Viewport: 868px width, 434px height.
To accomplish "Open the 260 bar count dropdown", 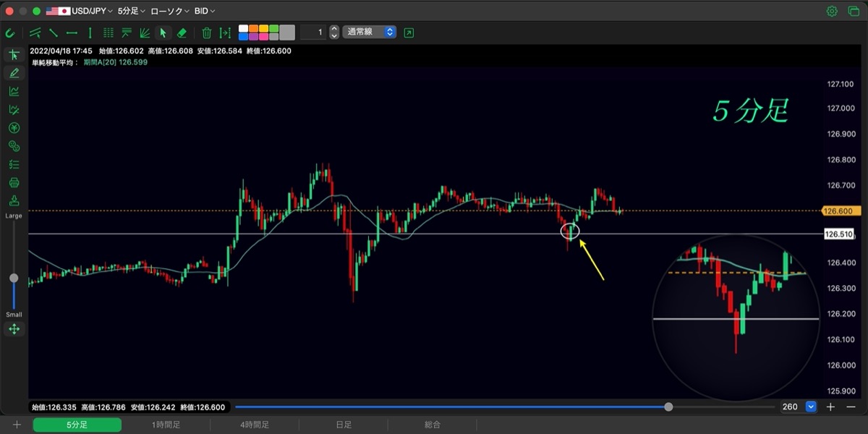I will point(799,407).
